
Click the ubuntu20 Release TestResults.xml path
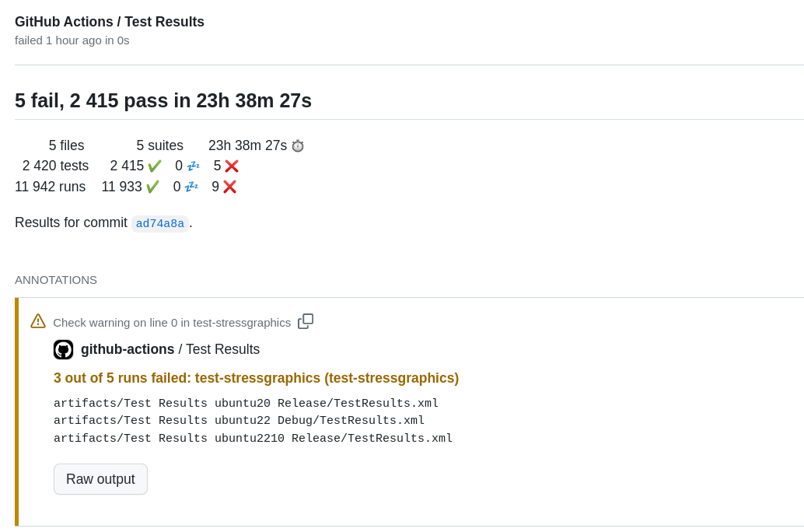246,403
